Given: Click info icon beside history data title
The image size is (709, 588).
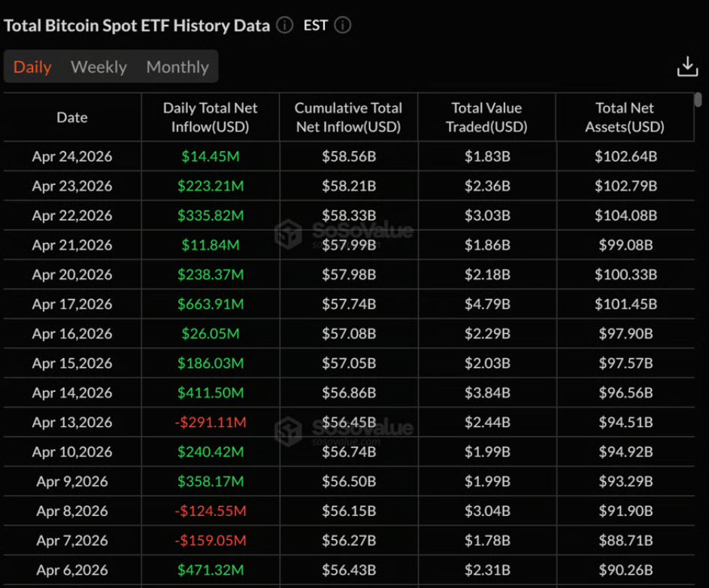Looking at the screenshot, I should click(x=284, y=26).
